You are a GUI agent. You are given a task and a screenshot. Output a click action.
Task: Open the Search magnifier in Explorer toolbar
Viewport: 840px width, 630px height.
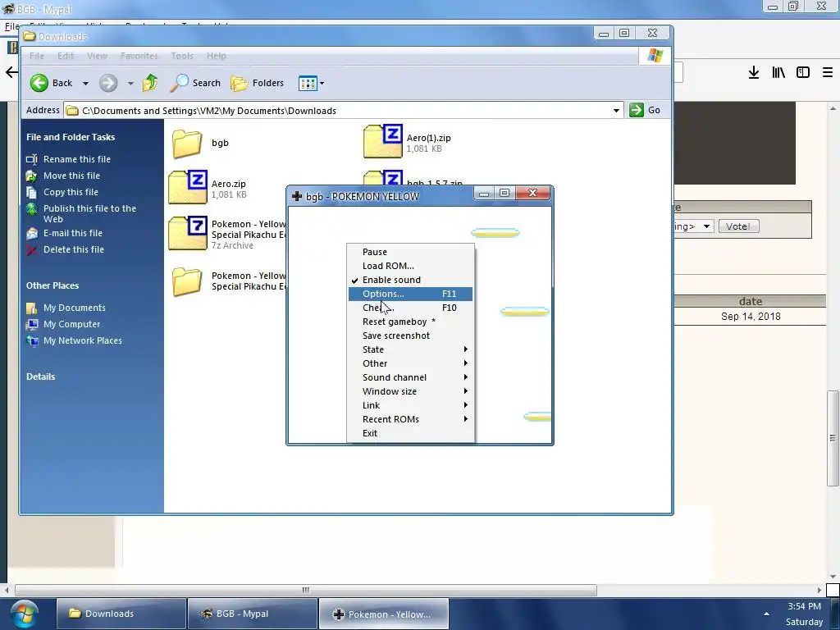(180, 83)
